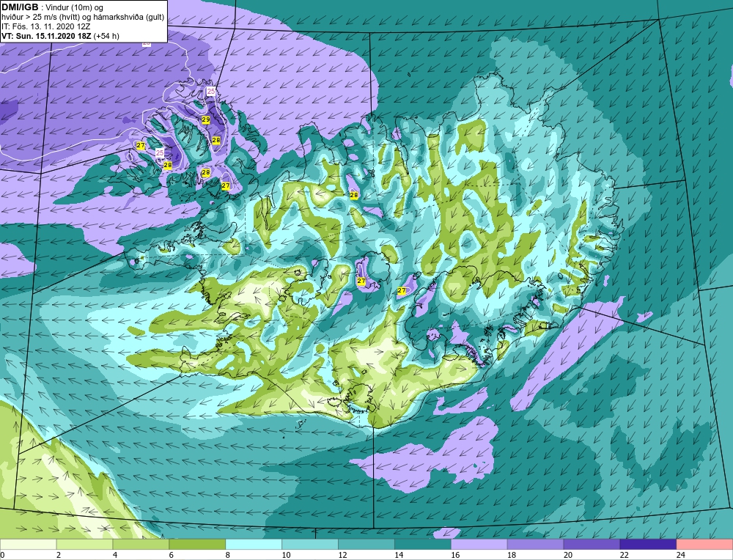Click legend scale number '14'

[399, 555]
